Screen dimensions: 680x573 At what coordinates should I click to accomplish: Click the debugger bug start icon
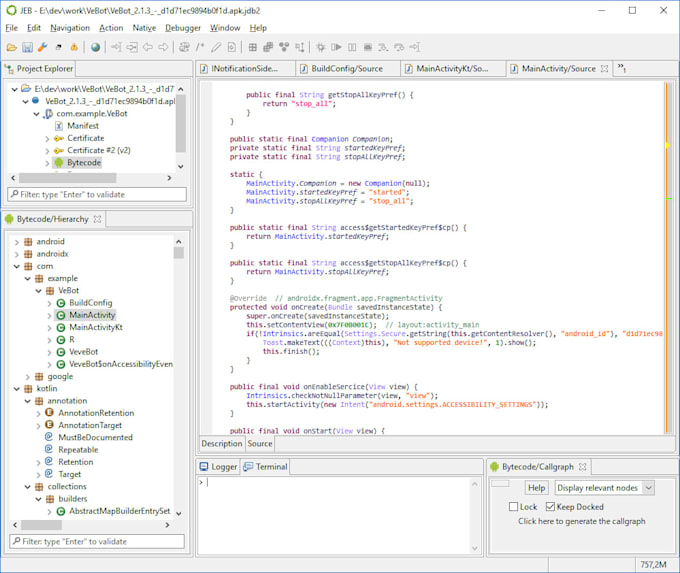(x=320, y=47)
